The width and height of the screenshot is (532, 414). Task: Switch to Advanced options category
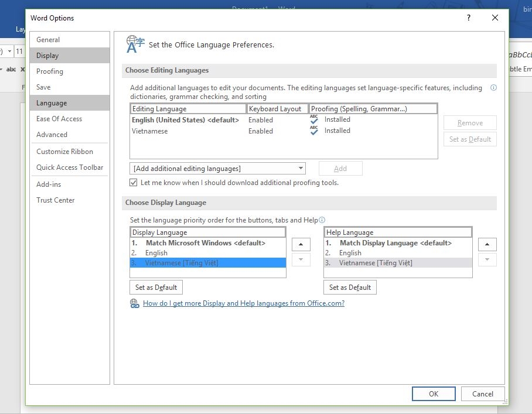(x=52, y=135)
